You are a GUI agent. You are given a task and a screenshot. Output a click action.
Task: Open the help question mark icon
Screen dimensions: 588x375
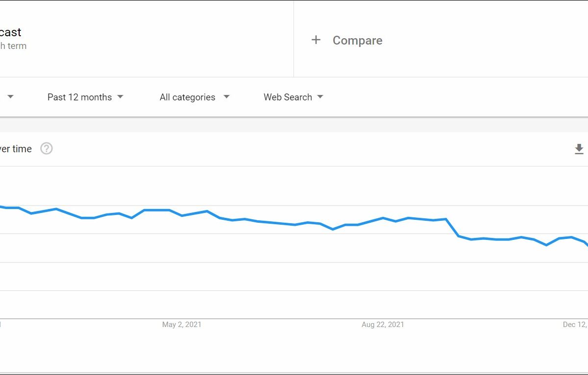(47, 148)
